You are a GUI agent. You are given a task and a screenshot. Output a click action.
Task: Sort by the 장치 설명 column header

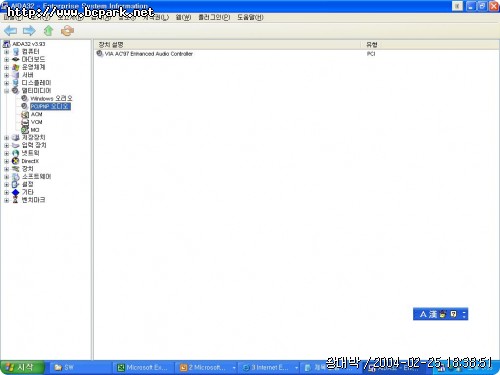click(x=228, y=44)
